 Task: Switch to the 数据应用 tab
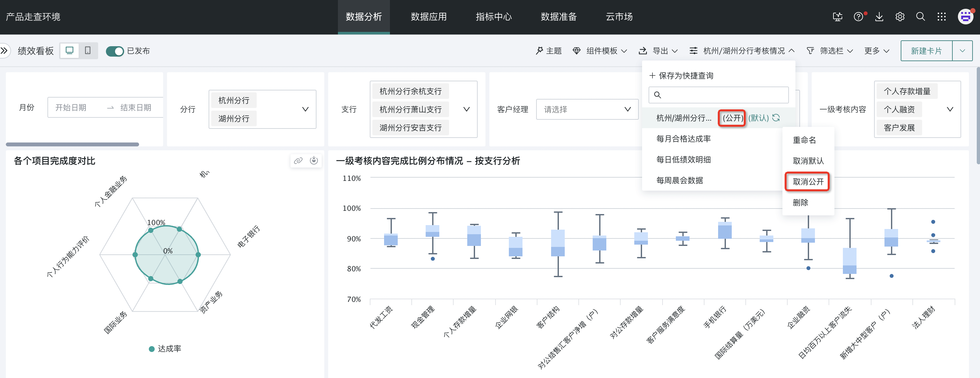point(429,17)
